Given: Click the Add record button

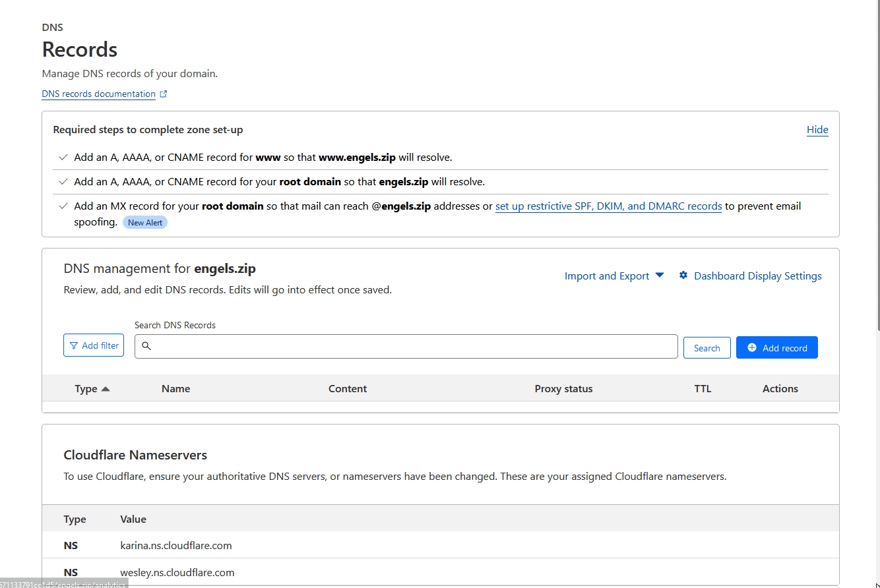Looking at the screenshot, I should pos(777,348).
